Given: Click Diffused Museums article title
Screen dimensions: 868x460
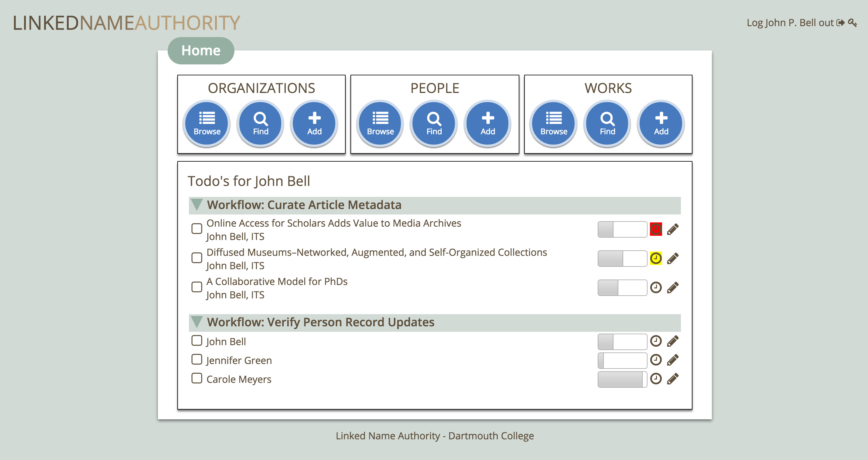Looking at the screenshot, I should [377, 252].
